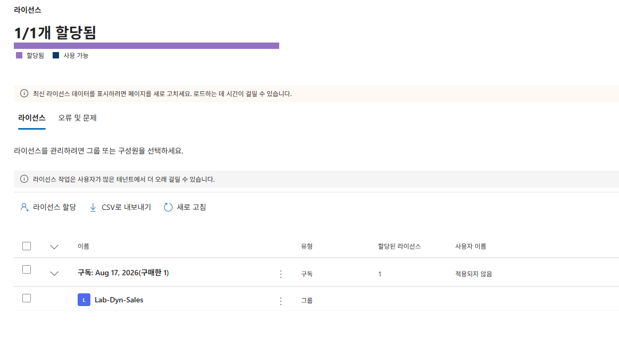Click CSV로 내보내기 button
This screenshot has height=364, width=619.
pos(120,207)
